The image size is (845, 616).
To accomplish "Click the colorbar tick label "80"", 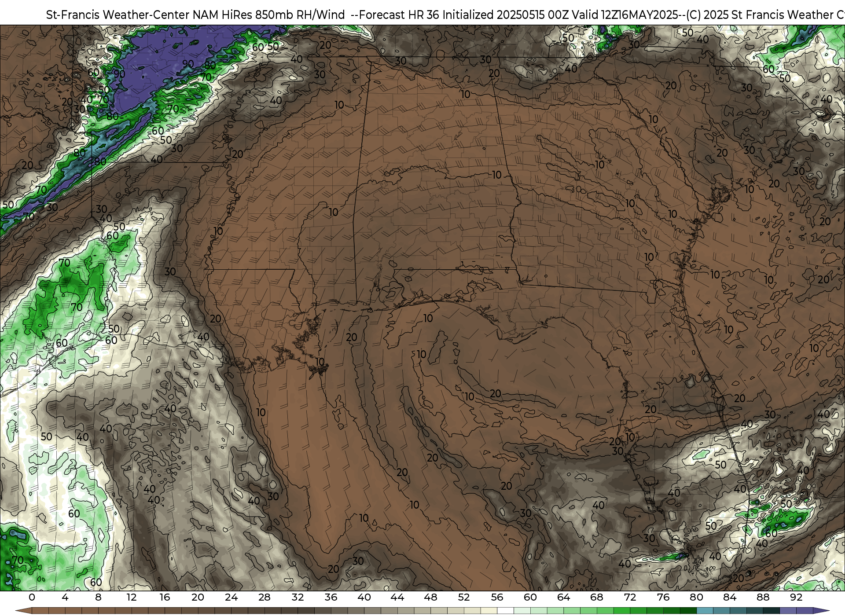I will click(x=696, y=597).
